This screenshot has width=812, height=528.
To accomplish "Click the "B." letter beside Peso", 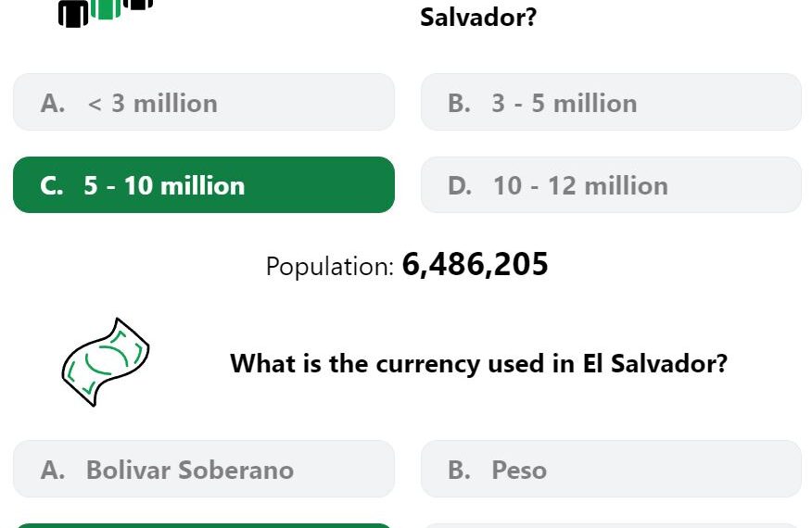I will click(x=460, y=470).
